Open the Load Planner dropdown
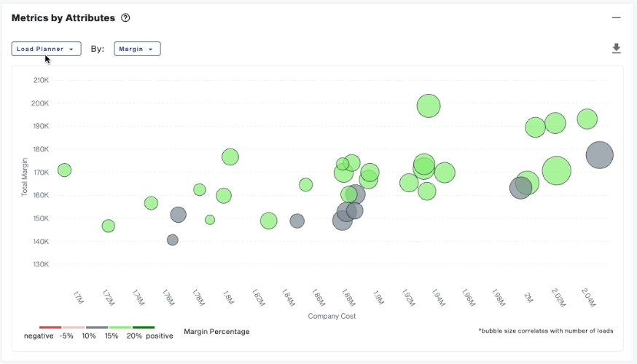 click(46, 49)
